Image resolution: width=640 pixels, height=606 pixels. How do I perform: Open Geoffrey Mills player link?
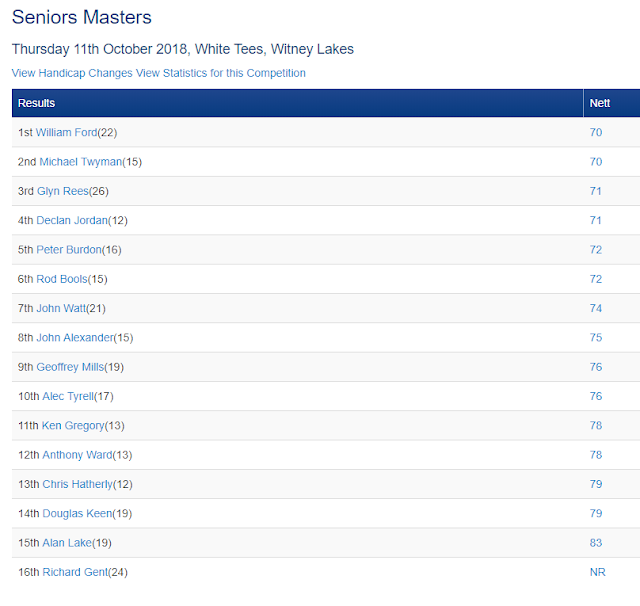(x=71, y=367)
